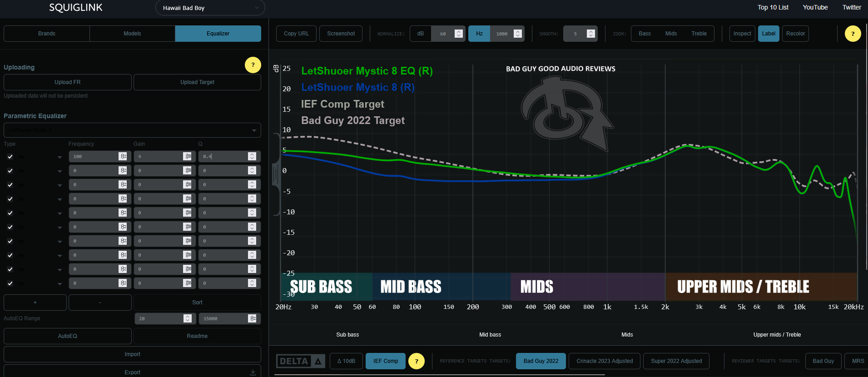Remove an EQ band with minus button
The width and height of the screenshot is (868, 377).
100,303
